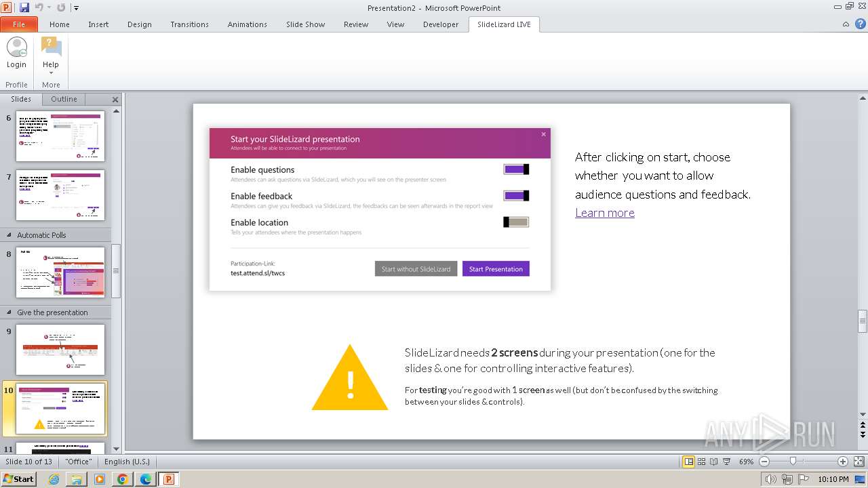This screenshot has height=488, width=868.
Task: Click the SlideLizard Login profile icon
Action: click(x=16, y=54)
